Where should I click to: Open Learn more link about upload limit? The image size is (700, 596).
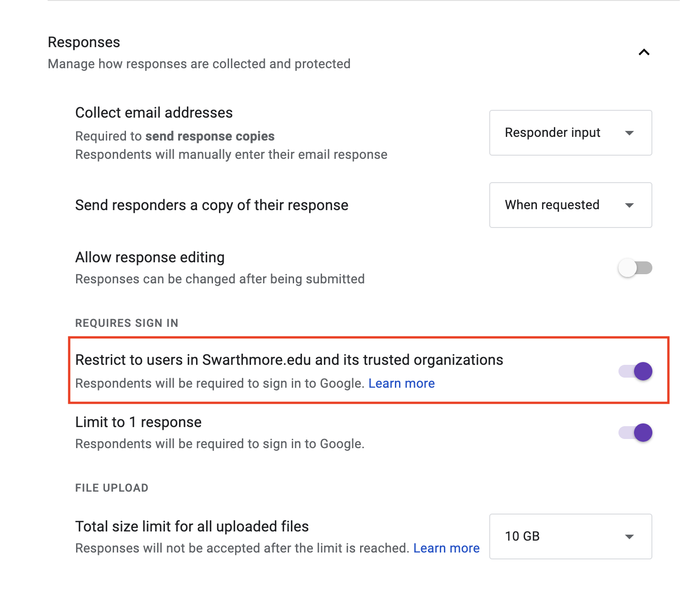pos(447,548)
